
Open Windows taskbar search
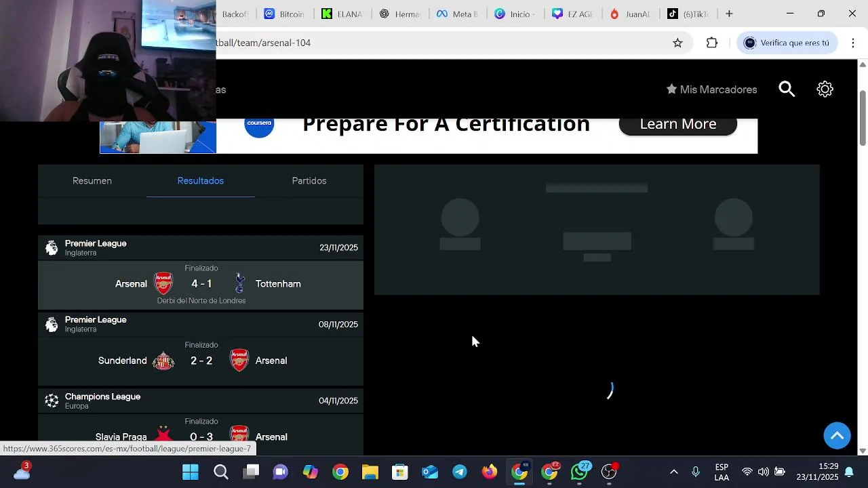(221, 472)
